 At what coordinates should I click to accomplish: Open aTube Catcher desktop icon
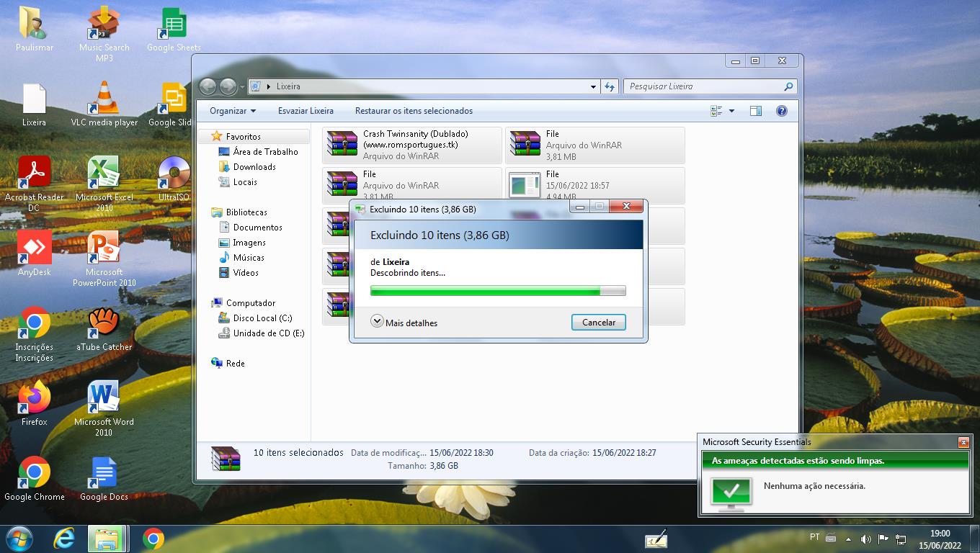pyautogui.click(x=104, y=324)
